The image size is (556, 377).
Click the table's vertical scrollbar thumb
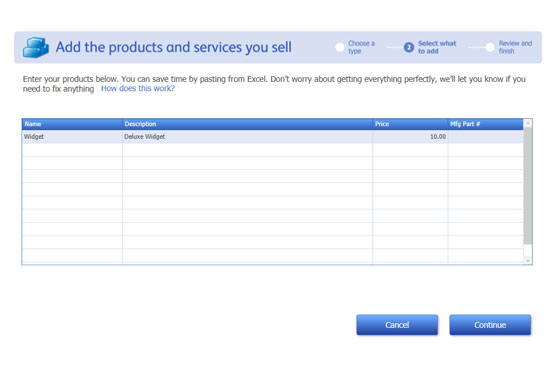pos(528,186)
